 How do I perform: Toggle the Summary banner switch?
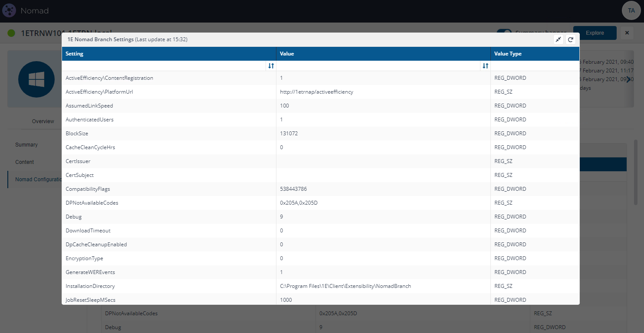504,33
